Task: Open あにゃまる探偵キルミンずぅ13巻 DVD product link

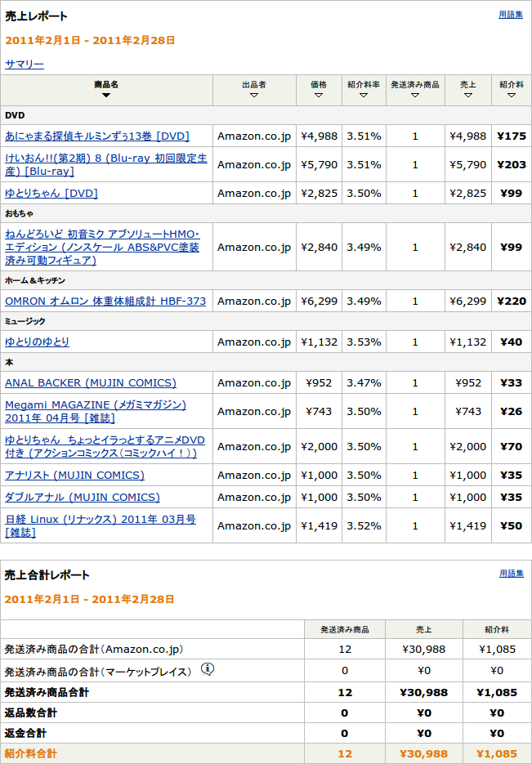Action: click(x=97, y=136)
